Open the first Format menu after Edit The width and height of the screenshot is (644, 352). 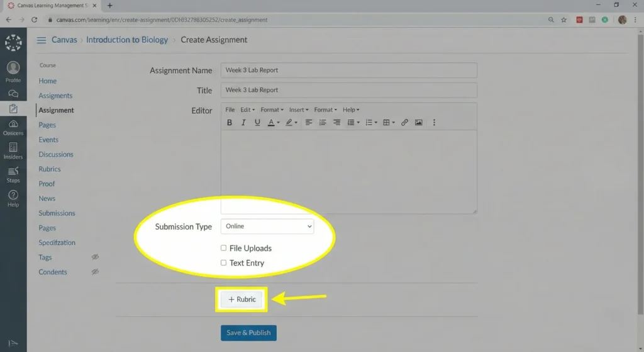272,110
